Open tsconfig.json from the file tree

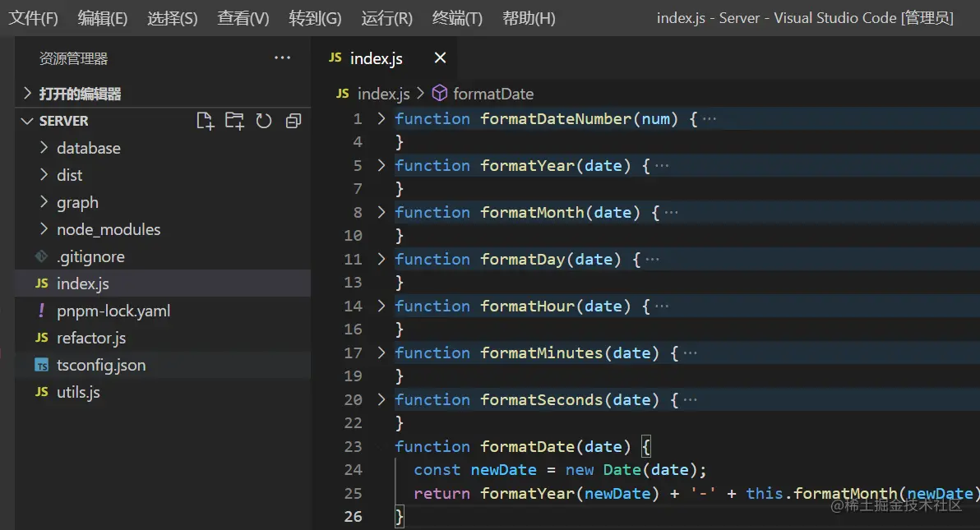click(100, 365)
